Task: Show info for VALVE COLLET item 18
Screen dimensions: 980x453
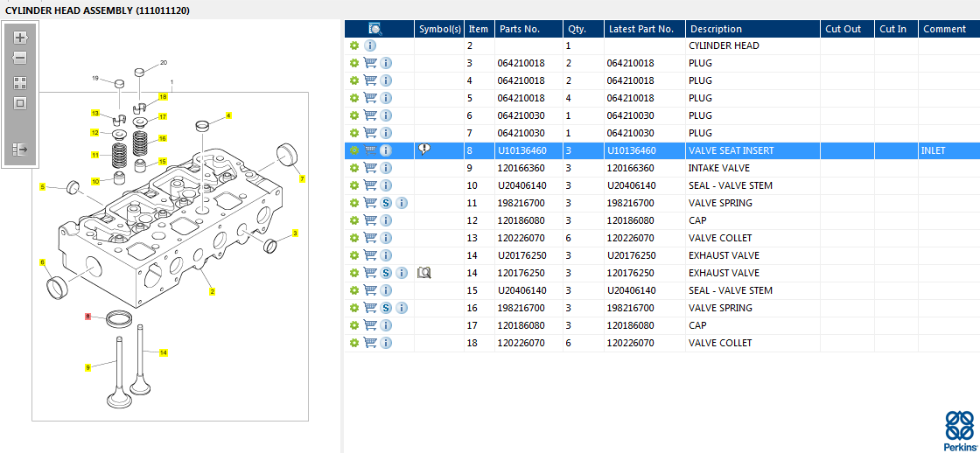Action: (386, 343)
